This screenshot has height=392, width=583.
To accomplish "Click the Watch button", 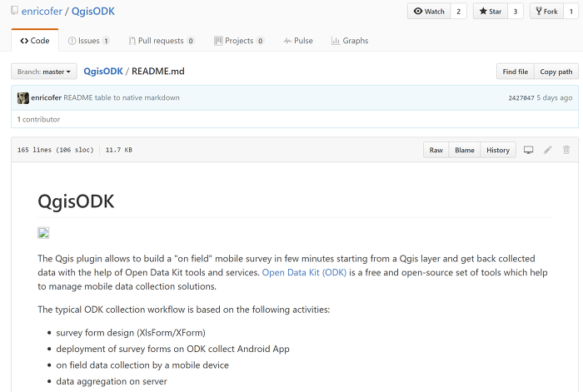I will pos(429,11).
